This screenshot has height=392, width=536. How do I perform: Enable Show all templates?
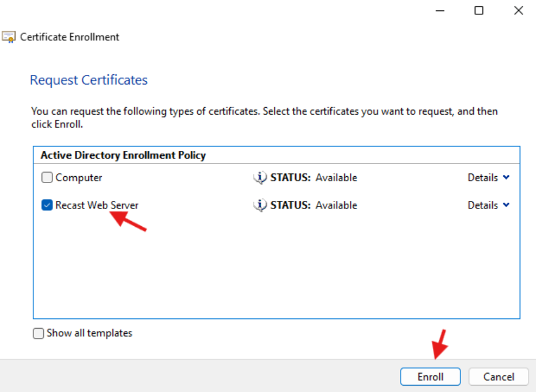tap(38, 333)
